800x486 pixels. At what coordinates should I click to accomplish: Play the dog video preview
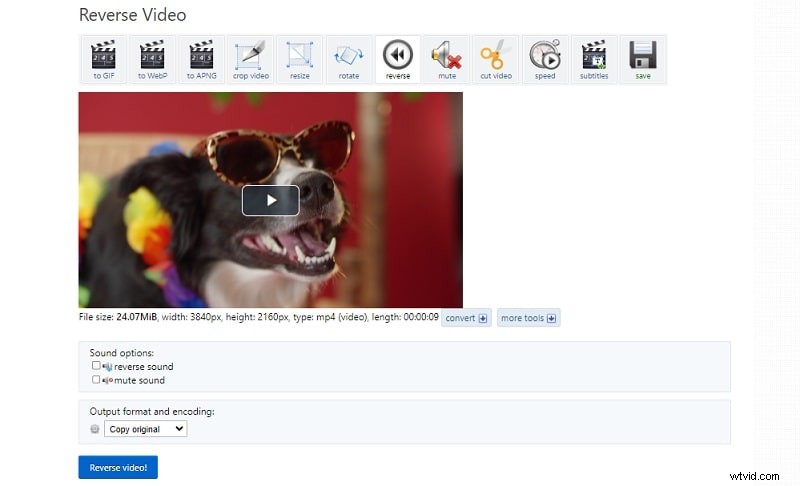point(270,200)
